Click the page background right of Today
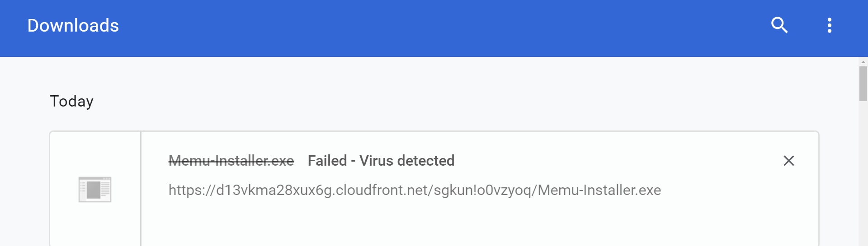Screen dimensions: 868x246 coord(407,101)
